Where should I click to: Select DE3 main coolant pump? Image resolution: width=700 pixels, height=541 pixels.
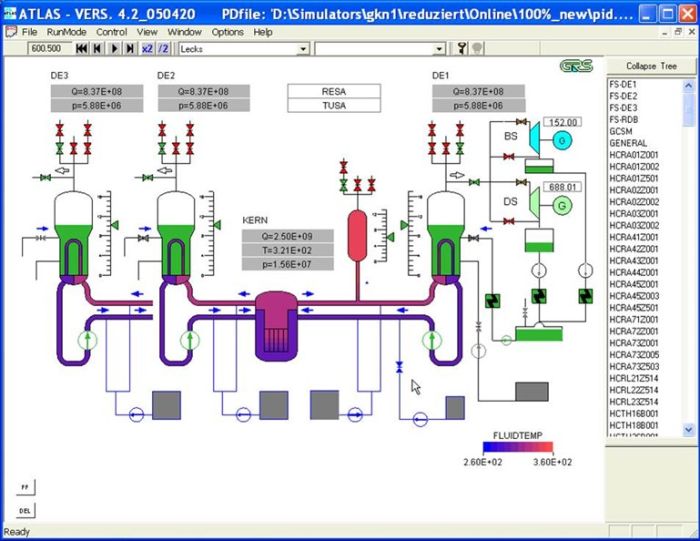click(x=88, y=340)
